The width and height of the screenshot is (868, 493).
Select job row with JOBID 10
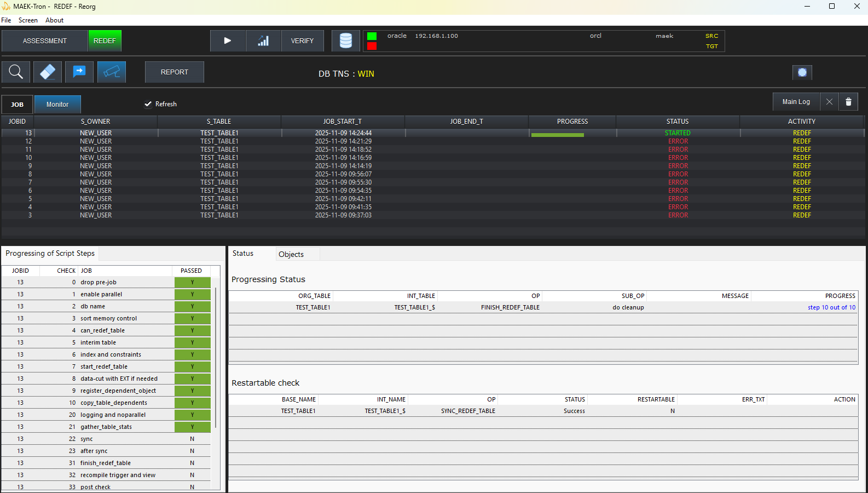click(433, 158)
